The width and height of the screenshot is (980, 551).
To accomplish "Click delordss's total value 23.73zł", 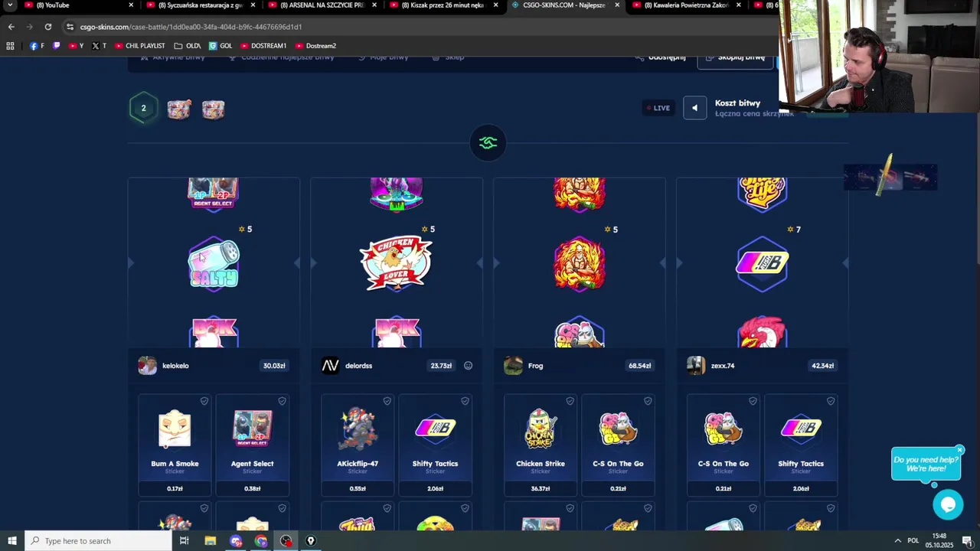I will pos(441,366).
